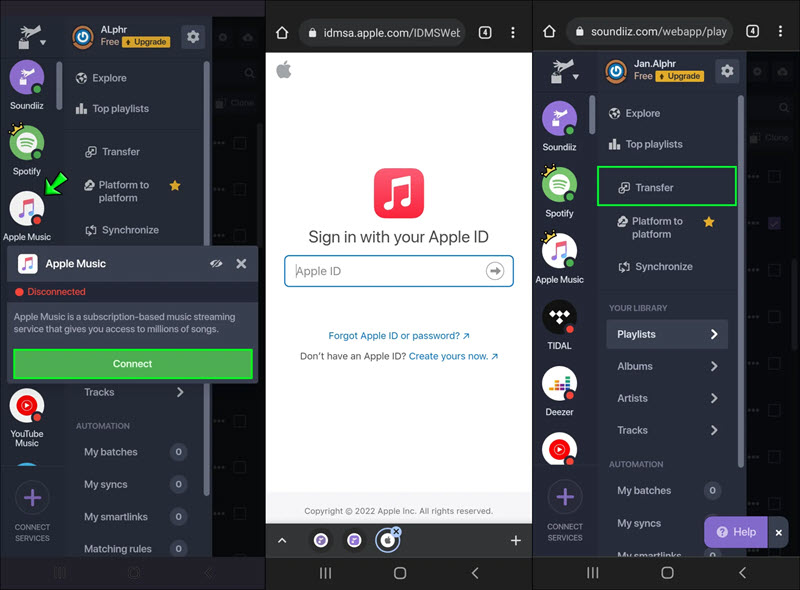Select Transfer in right panel menu
The width and height of the screenshot is (800, 590).
pos(666,186)
